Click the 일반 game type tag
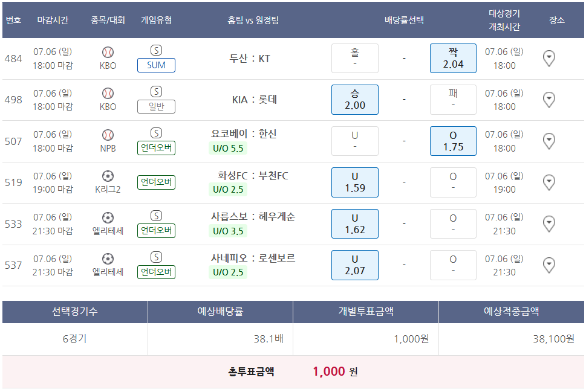 click(156, 107)
